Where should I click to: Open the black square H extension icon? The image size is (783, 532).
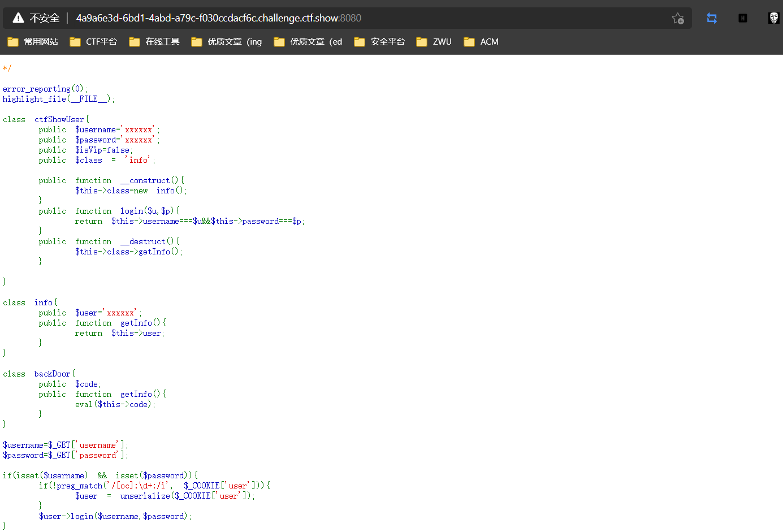tap(743, 18)
